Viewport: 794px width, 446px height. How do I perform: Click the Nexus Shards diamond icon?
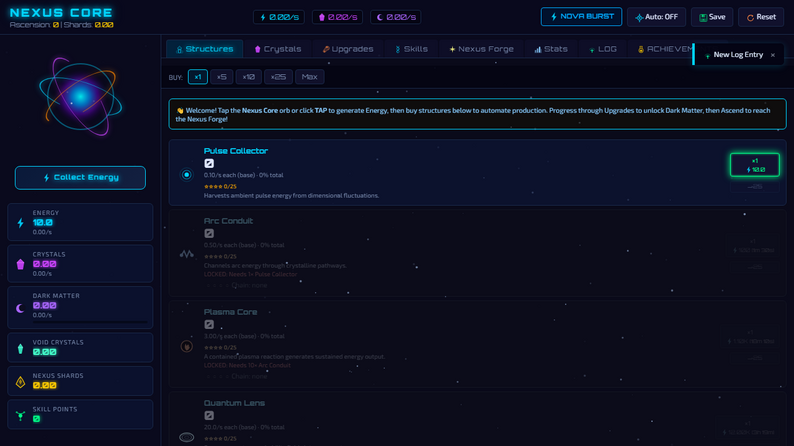20,382
